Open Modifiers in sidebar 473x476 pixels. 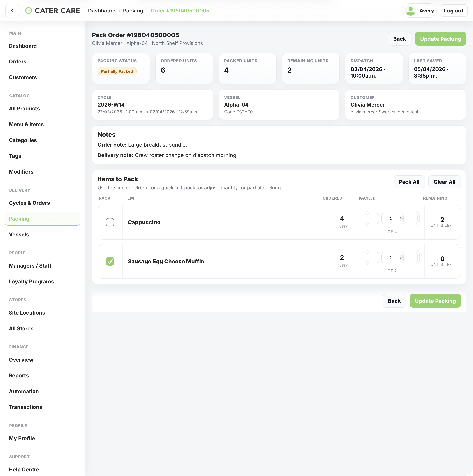tap(21, 172)
